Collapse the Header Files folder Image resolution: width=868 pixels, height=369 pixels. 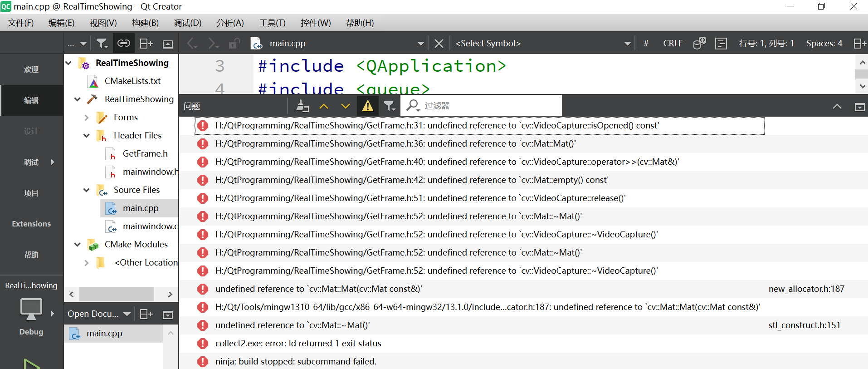87,135
